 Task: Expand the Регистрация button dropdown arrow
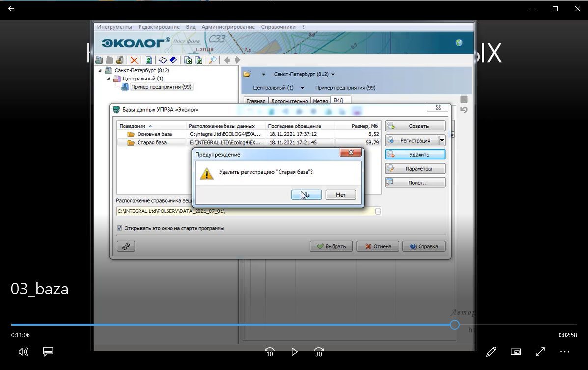tap(442, 141)
